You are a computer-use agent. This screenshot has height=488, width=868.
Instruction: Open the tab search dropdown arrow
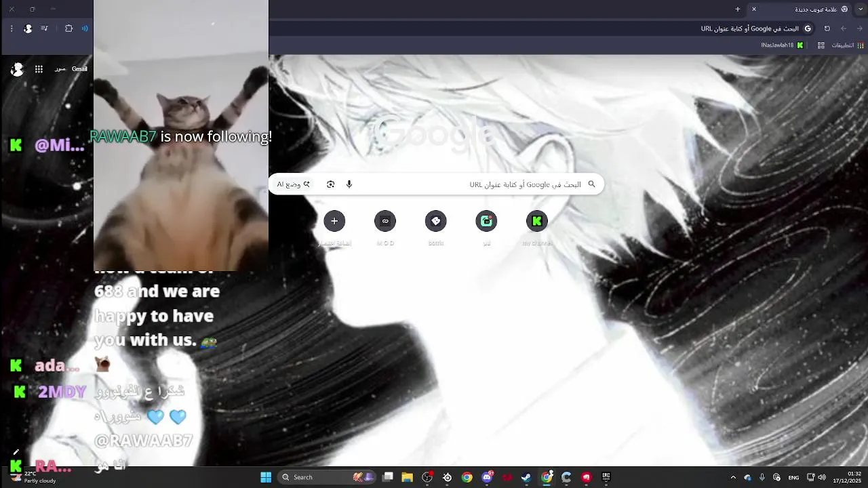(861, 9)
